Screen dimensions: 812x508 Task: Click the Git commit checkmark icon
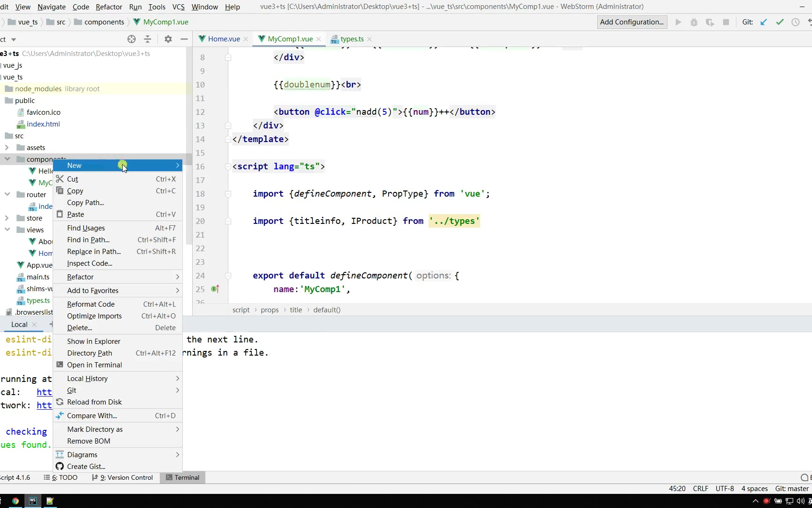(780, 22)
